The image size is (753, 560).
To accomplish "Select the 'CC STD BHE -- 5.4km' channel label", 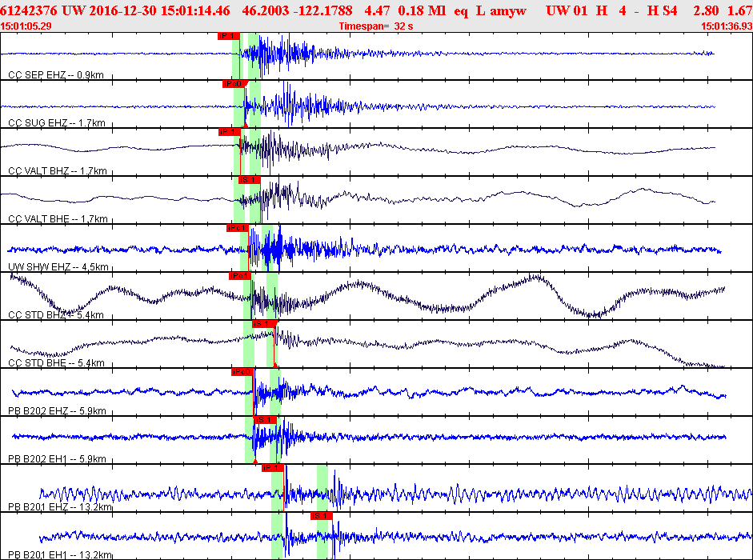I will 56,363.
